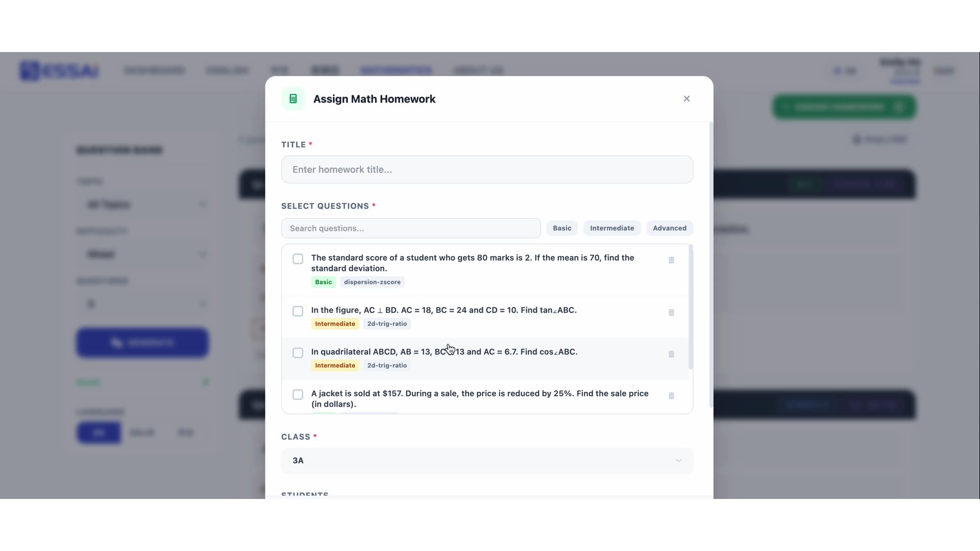Click the homework title input field
This screenshot has width=980, height=551.
pos(487,170)
